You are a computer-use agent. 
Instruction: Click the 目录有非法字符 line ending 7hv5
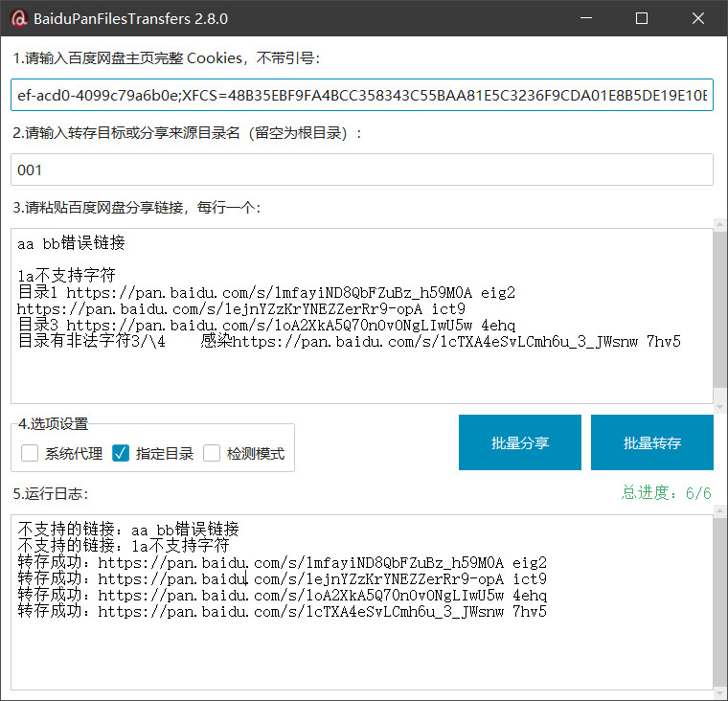coord(349,342)
